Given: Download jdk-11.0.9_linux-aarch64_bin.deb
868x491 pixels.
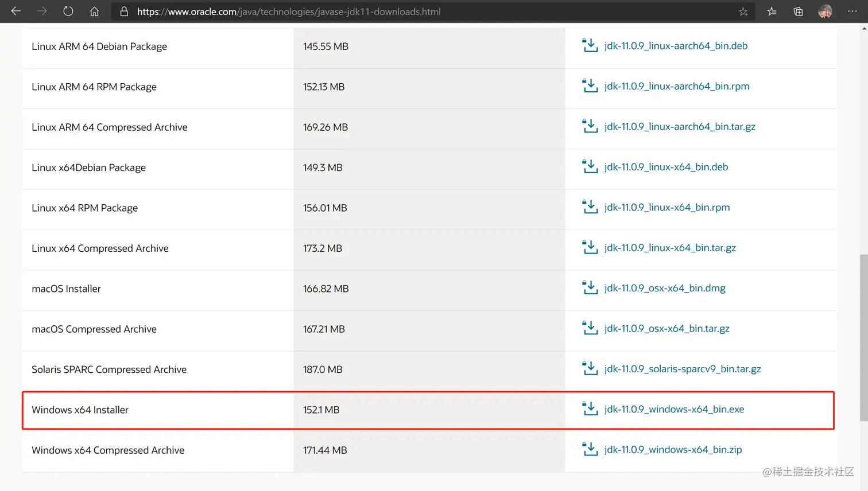Looking at the screenshot, I should coord(676,46).
